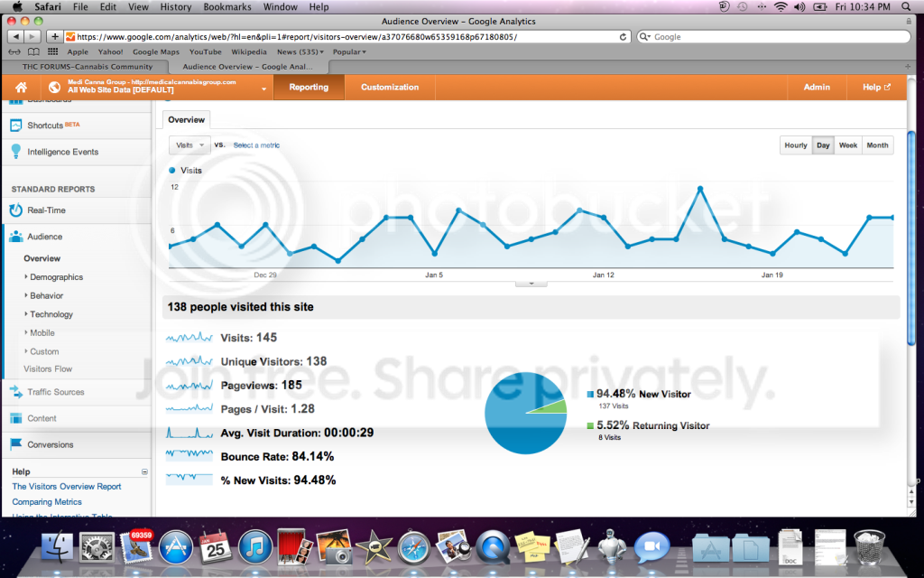
Task: Click the Intelligence Events lightbulb icon
Action: pos(16,152)
